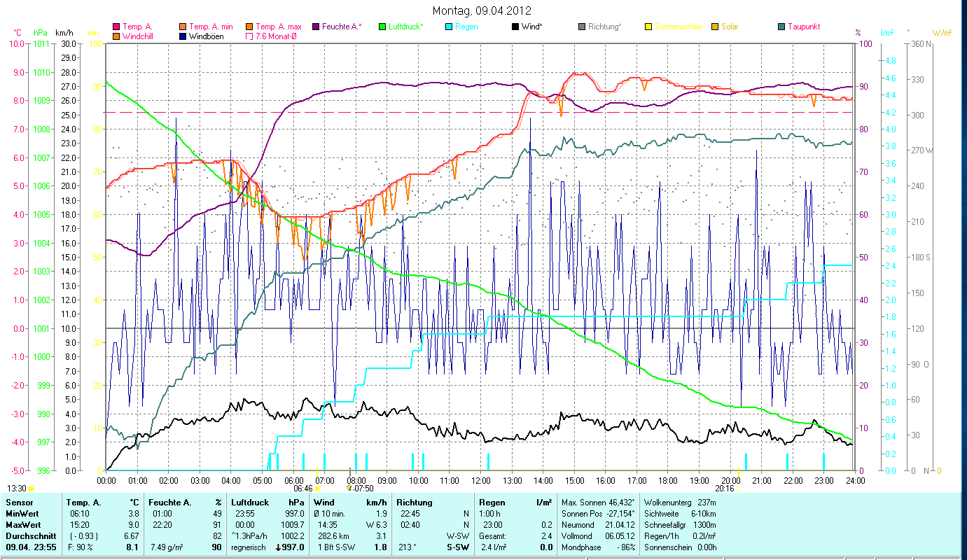Click the regnerisch forecast text

tap(249, 547)
